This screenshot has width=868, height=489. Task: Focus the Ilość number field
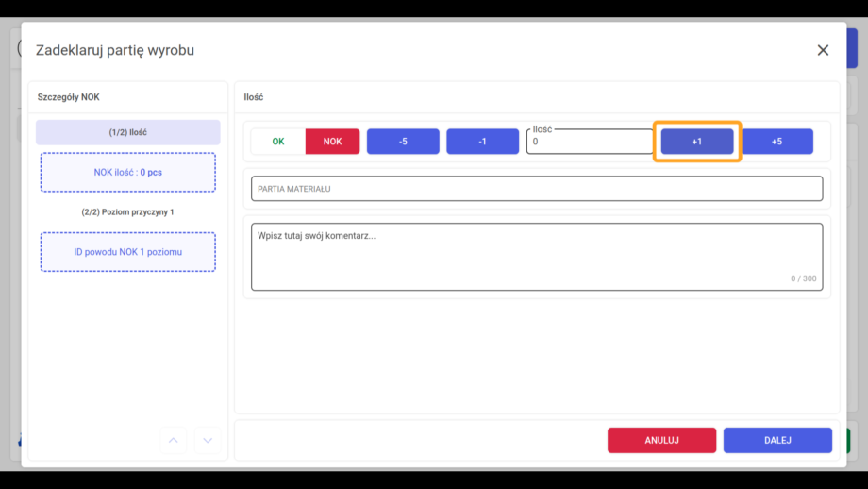(590, 142)
